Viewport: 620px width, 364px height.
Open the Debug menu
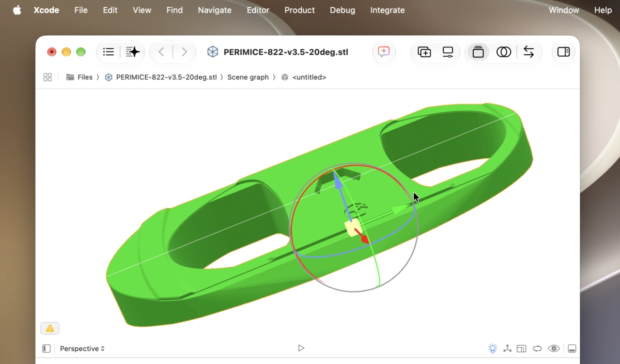tap(342, 10)
